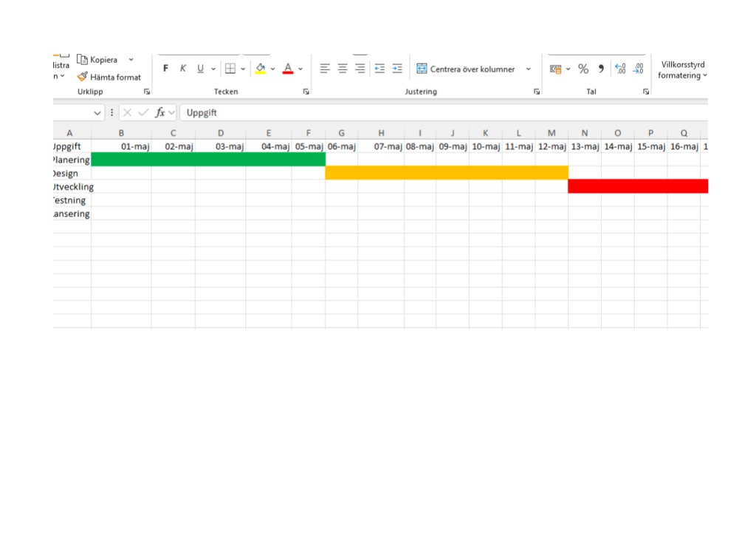Screen dimensions: 756x535
Task: Apply red font color
Action: click(288, 69)
